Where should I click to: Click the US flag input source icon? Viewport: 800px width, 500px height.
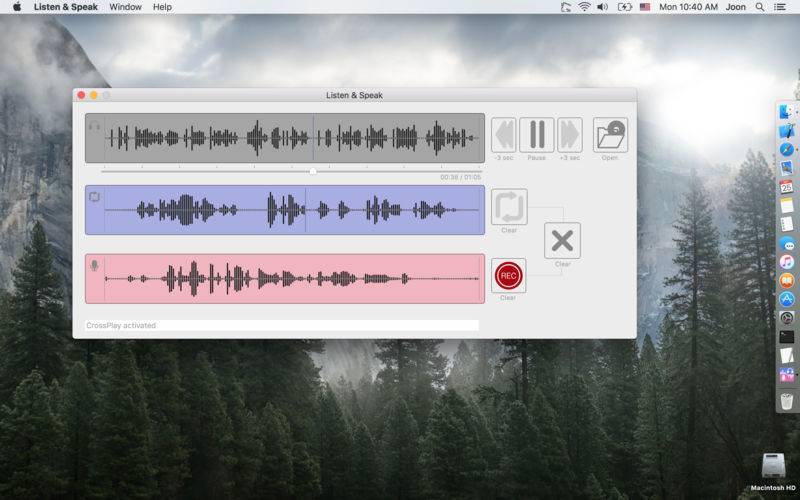[x=645, y=7]
